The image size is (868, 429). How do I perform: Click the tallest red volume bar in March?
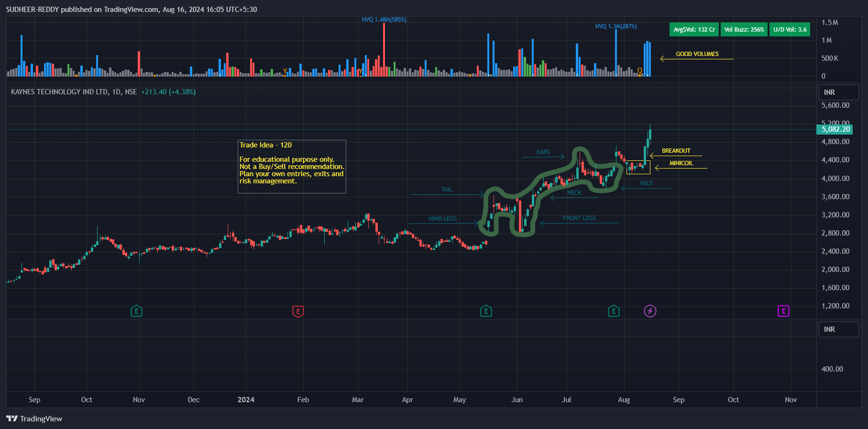[384, 50]
